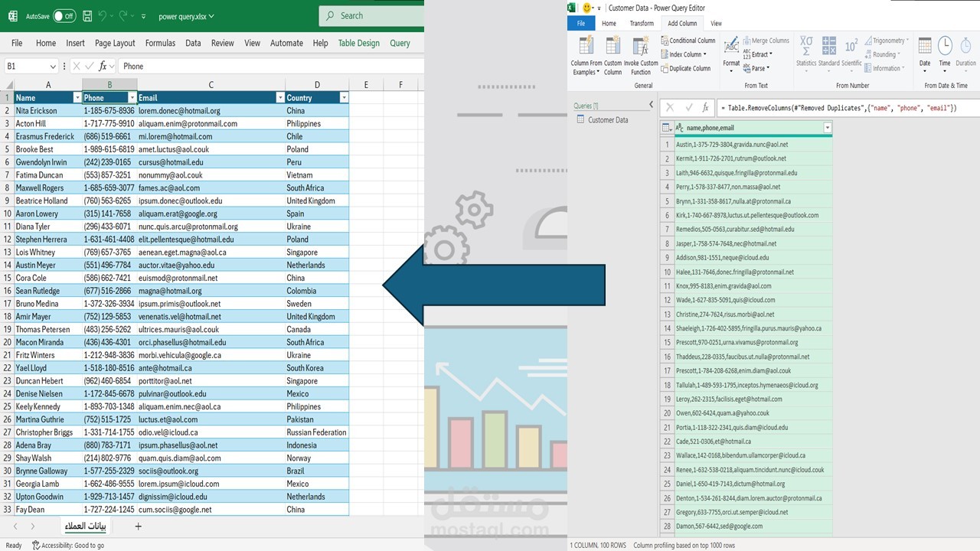The height and width of the screenshot is (551, 980).
Task: Open the Country column filter dropdown
Action: (x=344, y=98)
